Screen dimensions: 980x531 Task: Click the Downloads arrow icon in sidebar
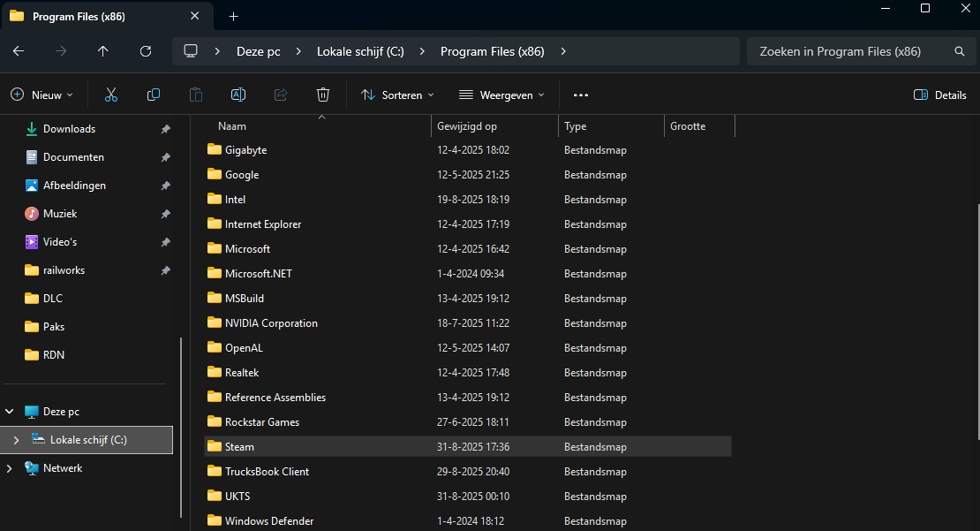31,129
